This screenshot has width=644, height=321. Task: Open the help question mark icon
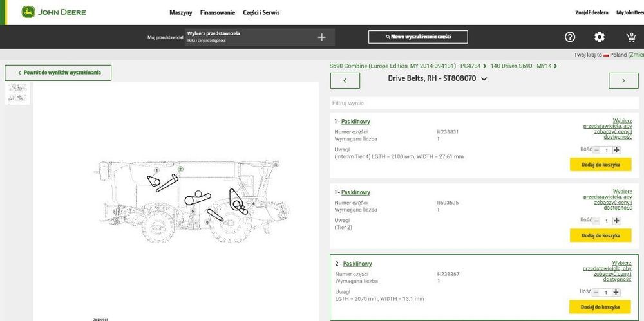point(570,37)
